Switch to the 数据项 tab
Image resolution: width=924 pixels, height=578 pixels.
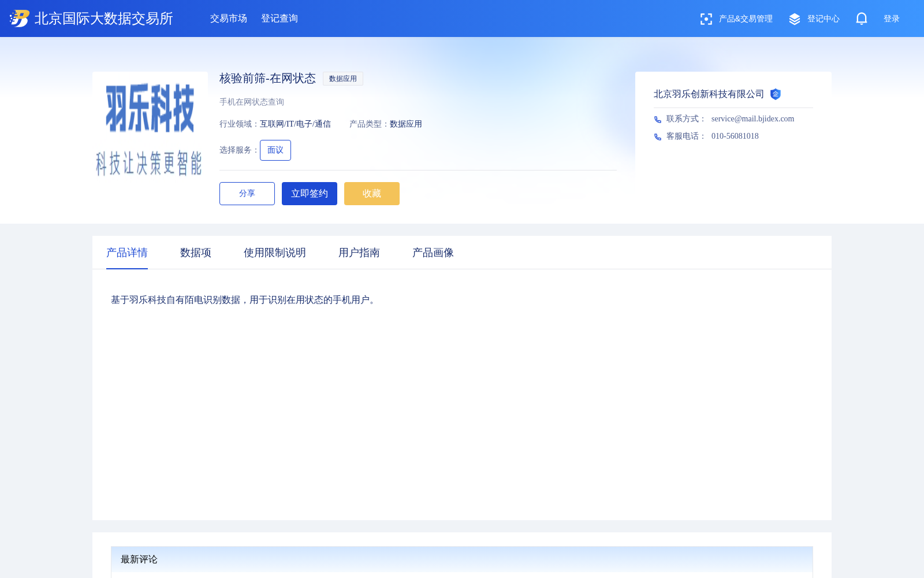click(196, 253)
